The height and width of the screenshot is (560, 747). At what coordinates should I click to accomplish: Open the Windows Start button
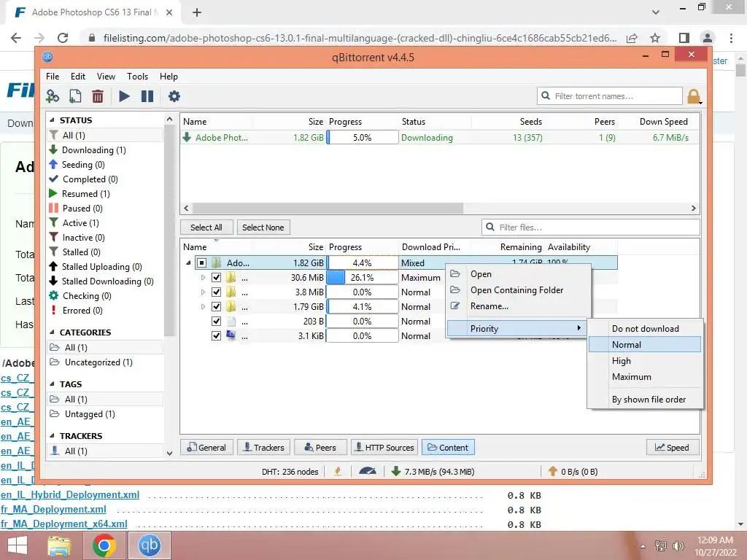click(18, 545)
